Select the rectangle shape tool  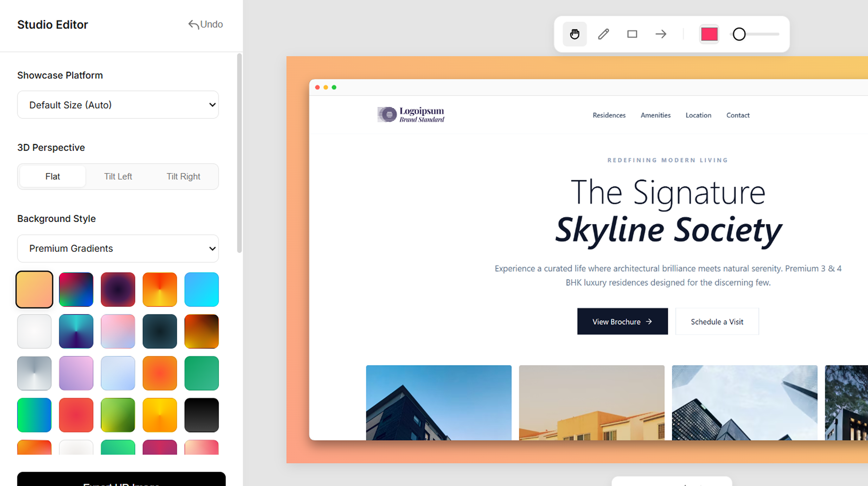(632, 34)
